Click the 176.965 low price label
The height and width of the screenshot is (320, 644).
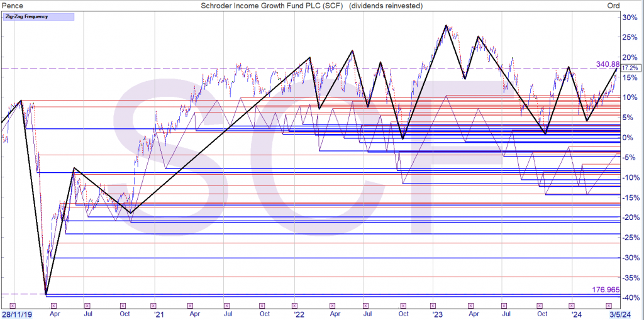(x=606, y=290)
